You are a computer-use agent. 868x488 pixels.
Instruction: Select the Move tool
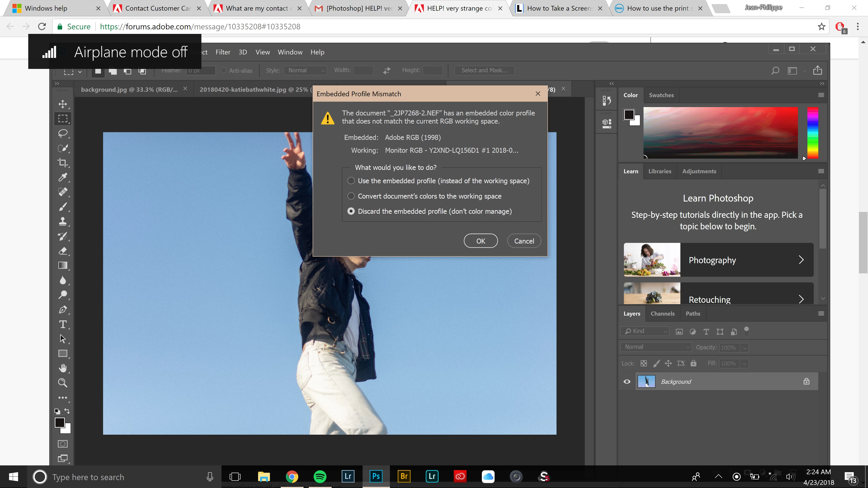coord(63,104)
